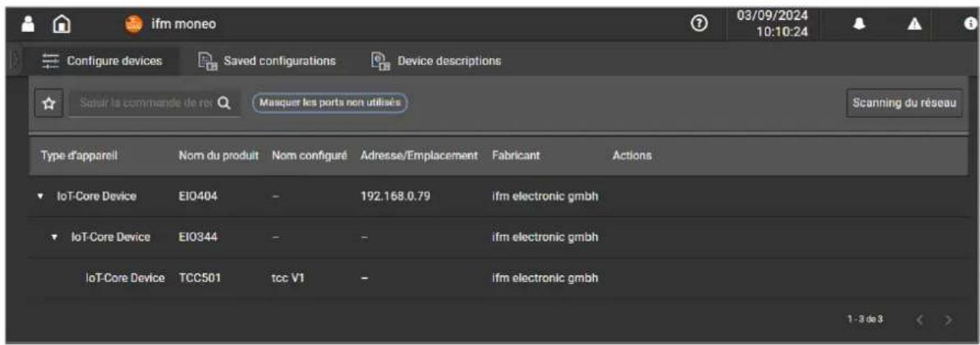
Task: Sort by Adresse/Emplacement column
Action: tap(420, 154)
